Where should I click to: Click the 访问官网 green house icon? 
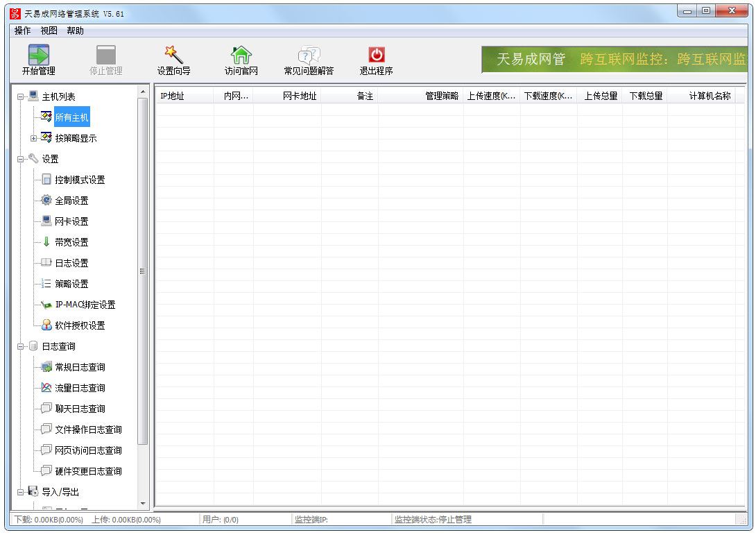[x=241, y=55]
